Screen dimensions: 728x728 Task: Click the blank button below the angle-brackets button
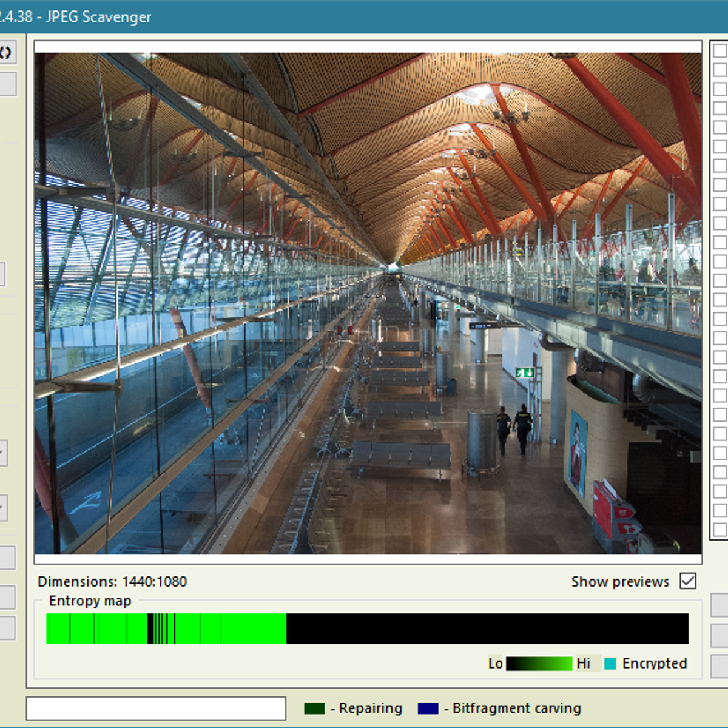point(7,84)
